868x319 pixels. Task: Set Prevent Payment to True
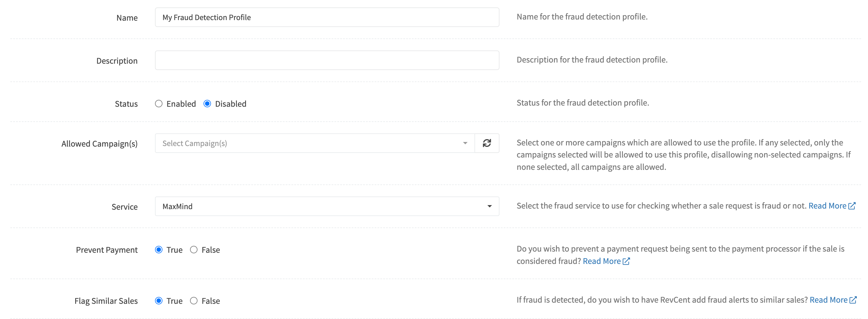point(159,250)
